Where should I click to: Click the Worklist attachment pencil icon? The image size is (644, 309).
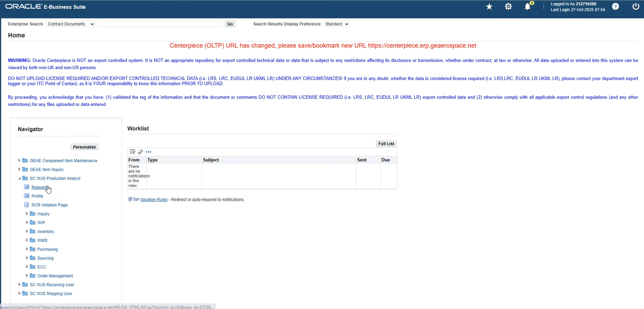(141, 152)
